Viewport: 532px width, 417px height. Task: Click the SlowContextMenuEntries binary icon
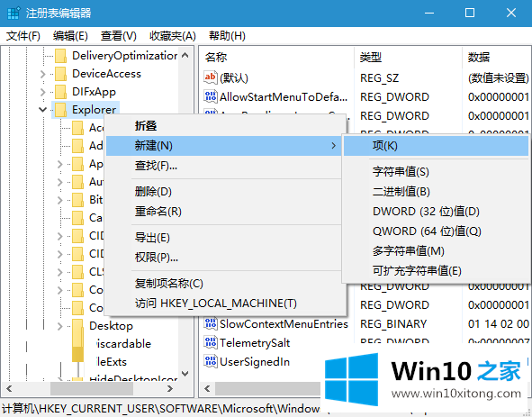click(211, 323)
